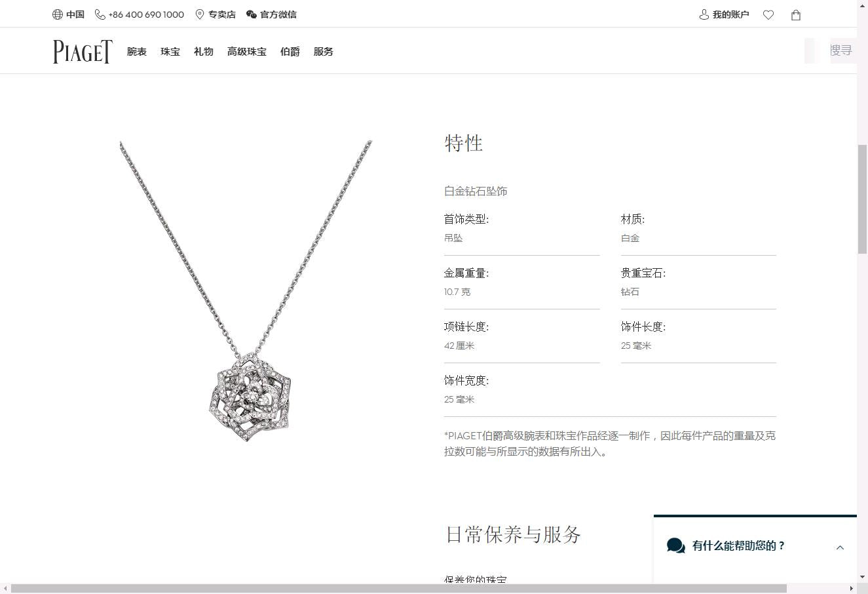
Task: Click the 搜寻 search field
Action: click(x=830, y=50)
